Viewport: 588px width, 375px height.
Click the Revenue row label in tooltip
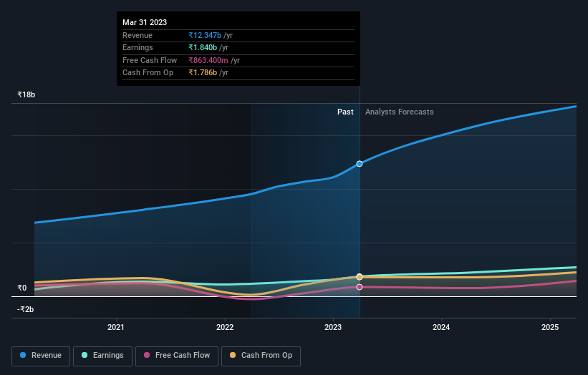[138, 35]
